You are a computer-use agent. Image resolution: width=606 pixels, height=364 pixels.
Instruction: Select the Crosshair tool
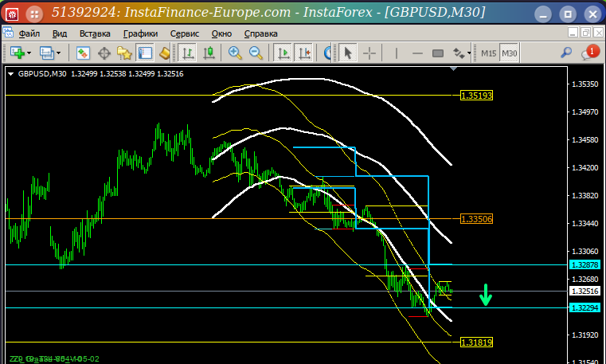click(x=369, y=53)
